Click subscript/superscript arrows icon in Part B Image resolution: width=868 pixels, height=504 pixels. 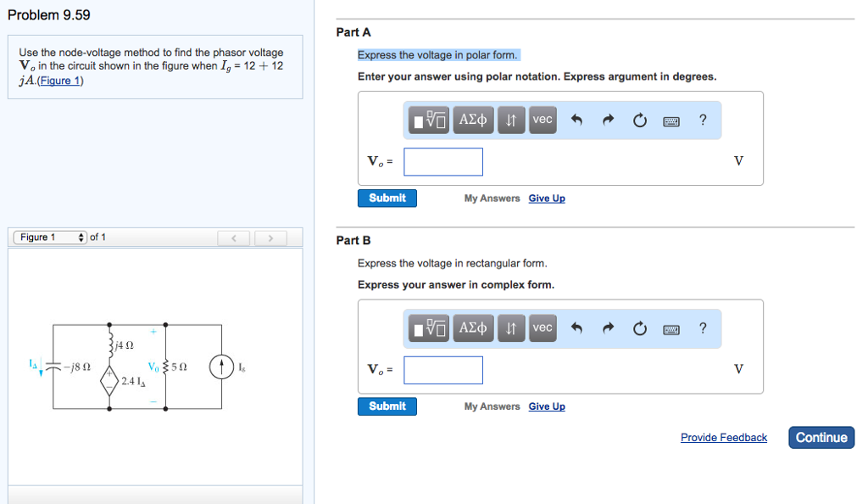pyautogui.click(x=510, y=328)
